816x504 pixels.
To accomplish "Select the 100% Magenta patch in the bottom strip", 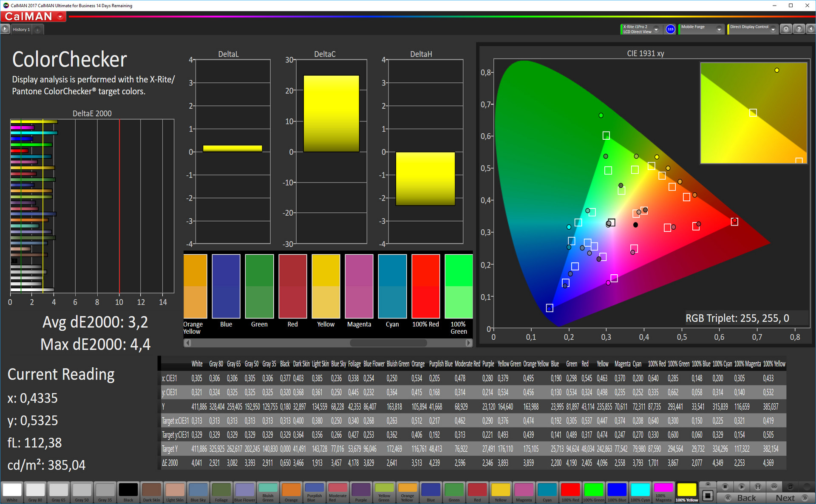I will click(663, 493).
